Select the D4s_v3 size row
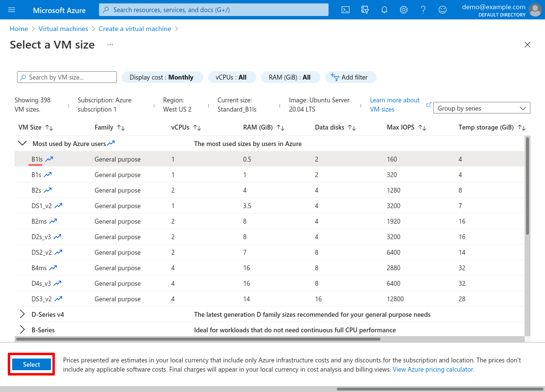 point(269,283)
